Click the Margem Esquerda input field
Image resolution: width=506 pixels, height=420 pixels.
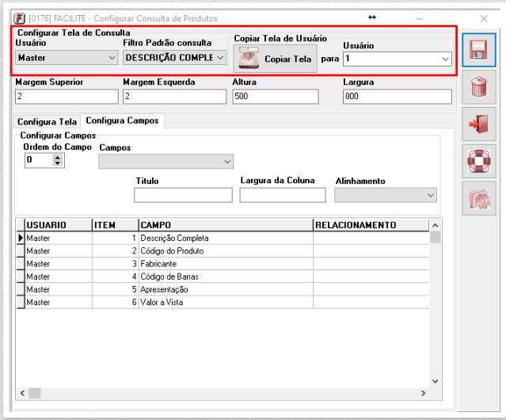coord(174,97)
